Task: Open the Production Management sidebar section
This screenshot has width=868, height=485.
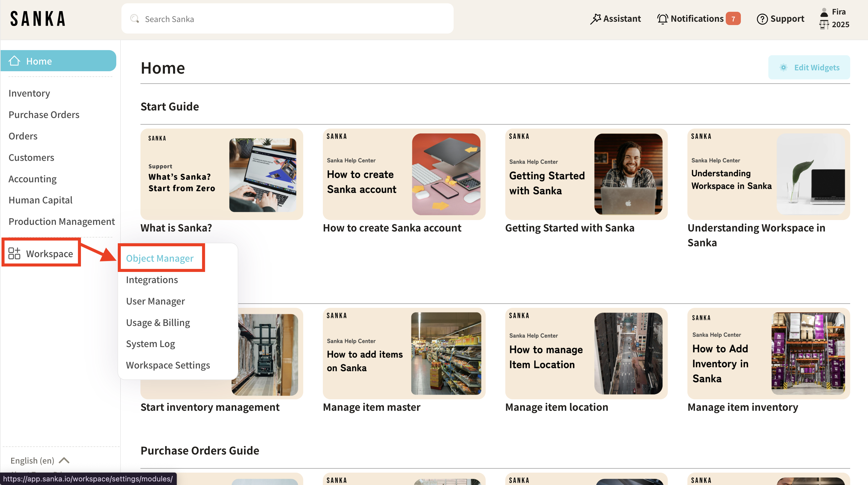Action: 61,221
